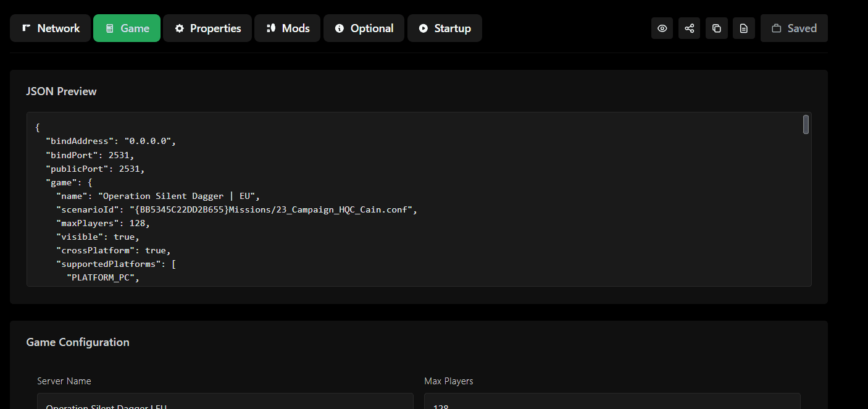Open the Startup tab
The width and height of the screenshot is (868, 409).
[444, 28]
